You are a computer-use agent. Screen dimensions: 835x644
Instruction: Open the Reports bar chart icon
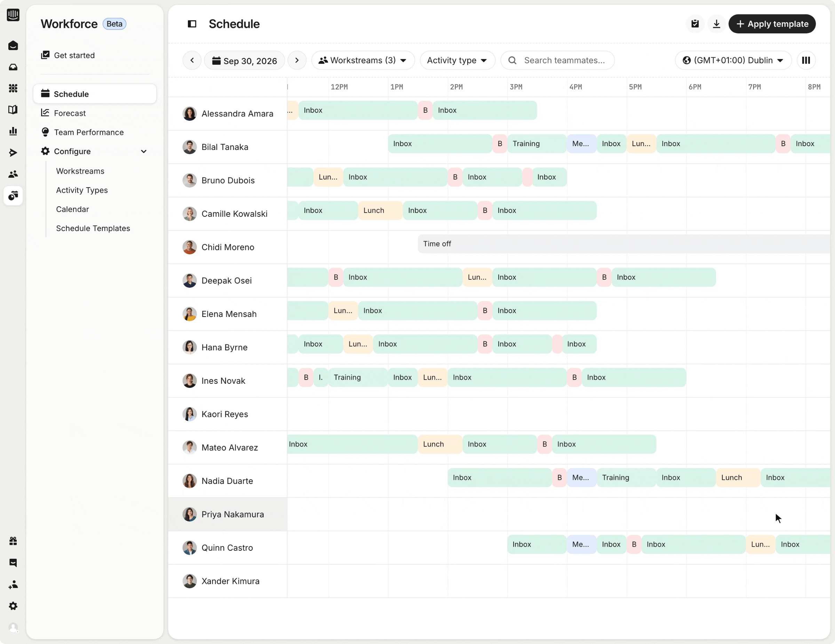coord(13,131)
